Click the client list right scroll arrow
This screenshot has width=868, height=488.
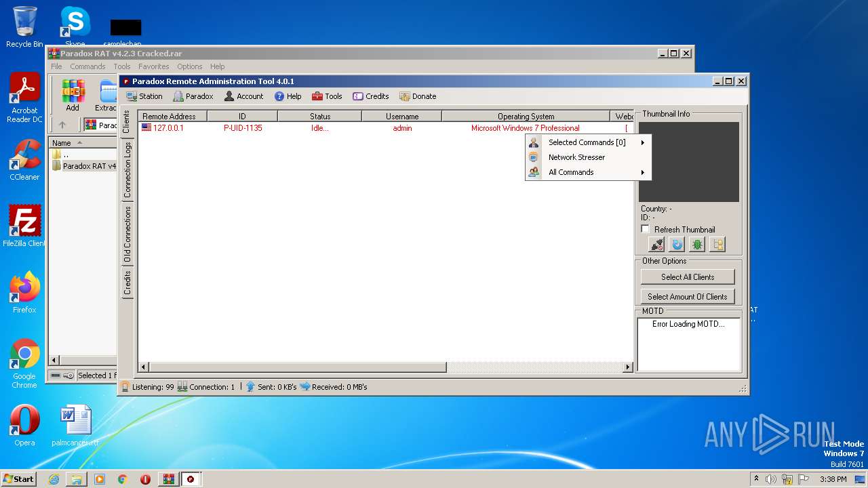pyautogui.click(x=628, y=367)
